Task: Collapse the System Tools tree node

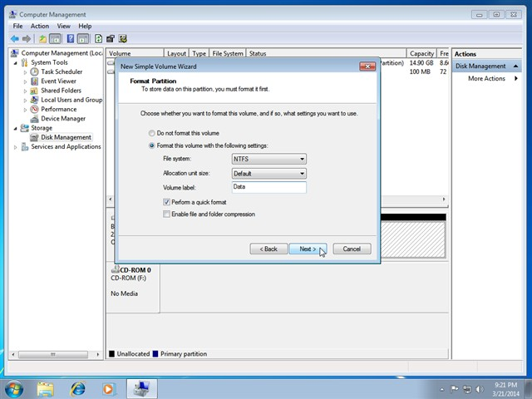Action: click(15, 63)
